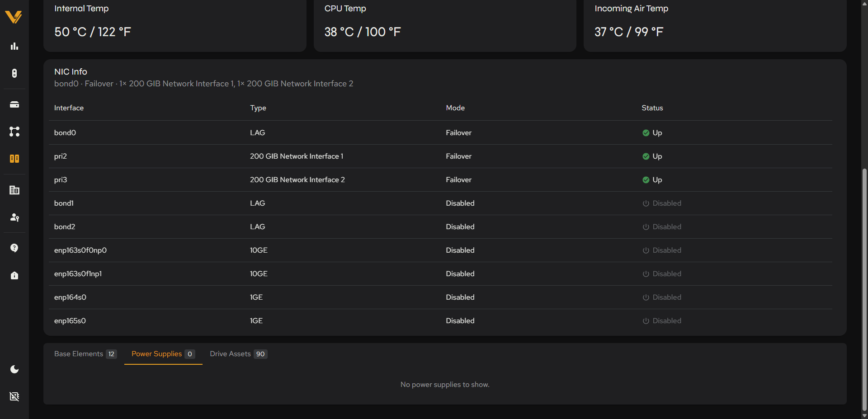Click the Internal Temp value 50 °C / 122 °F
This screenshot has width=868, height=419.
coord(93,32)
